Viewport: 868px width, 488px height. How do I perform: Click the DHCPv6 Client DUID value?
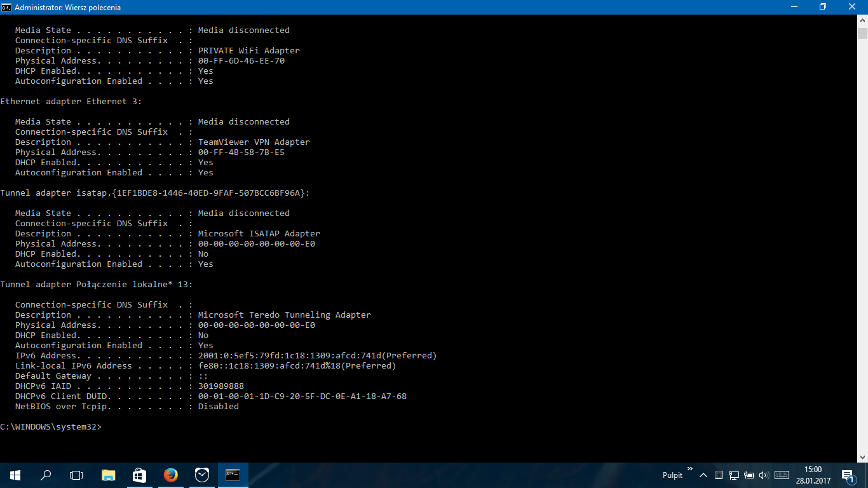coord(302,396)
